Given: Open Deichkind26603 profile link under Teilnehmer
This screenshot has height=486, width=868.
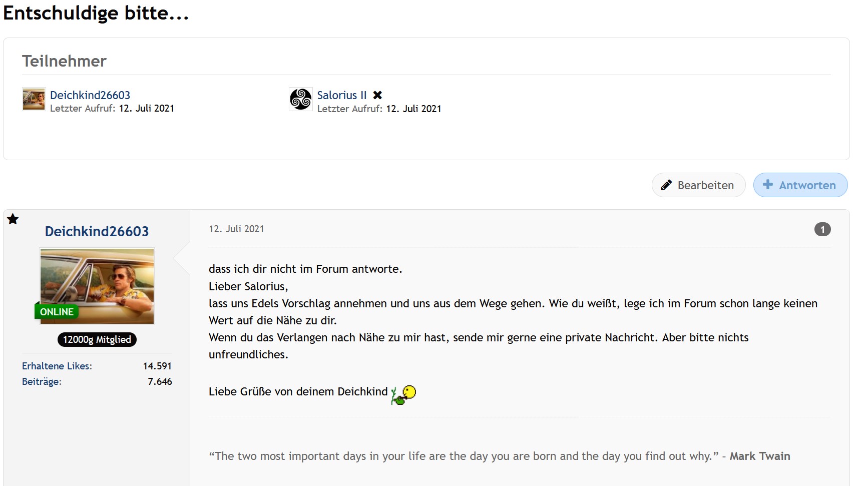Looking at the screenshot, I should pos(90,95).
